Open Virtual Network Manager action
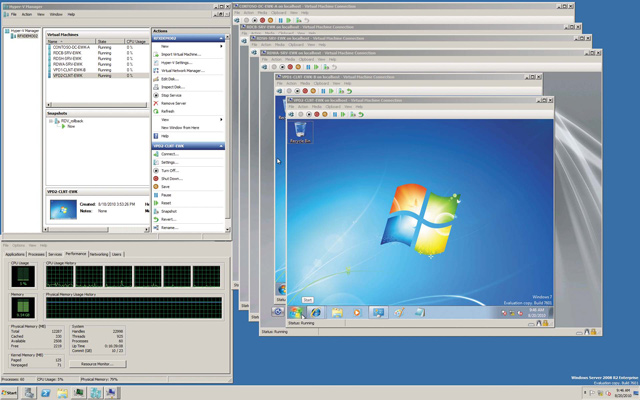This screenshot has height=400, width=640. pos(180,71)
